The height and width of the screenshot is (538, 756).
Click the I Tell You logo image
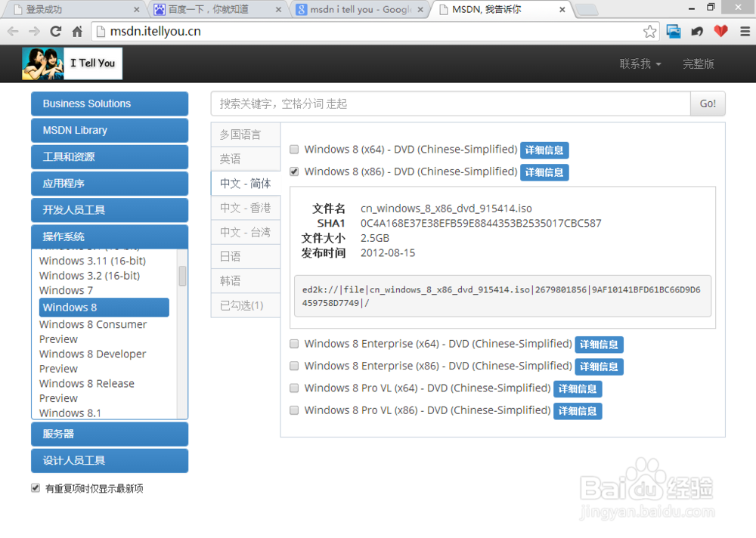click(x=73, y=63)
